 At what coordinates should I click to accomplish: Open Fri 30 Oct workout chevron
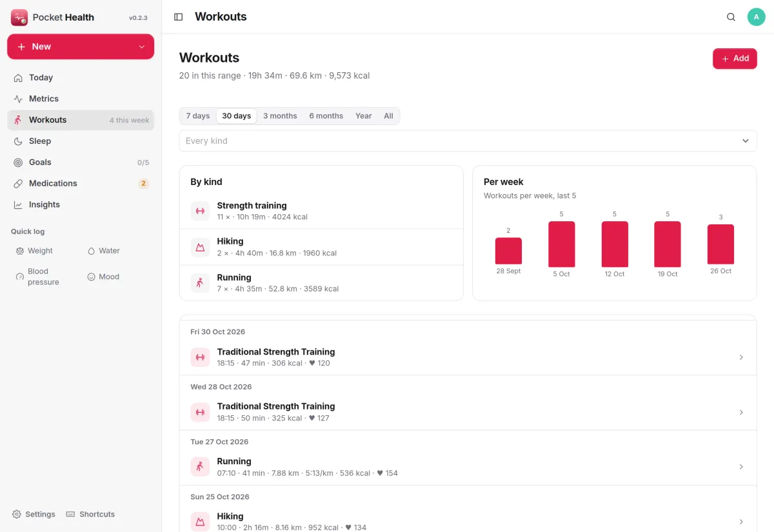741,357
